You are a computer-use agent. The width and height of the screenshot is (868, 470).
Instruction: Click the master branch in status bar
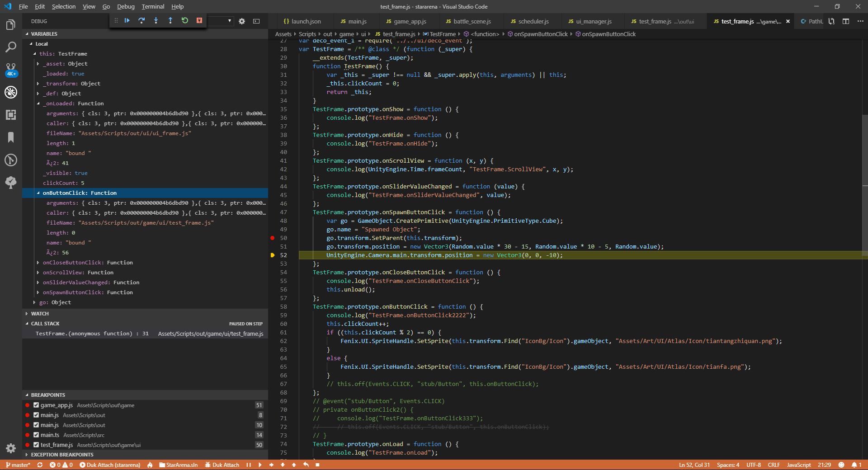pyautogui.click(x=18, y=465)
